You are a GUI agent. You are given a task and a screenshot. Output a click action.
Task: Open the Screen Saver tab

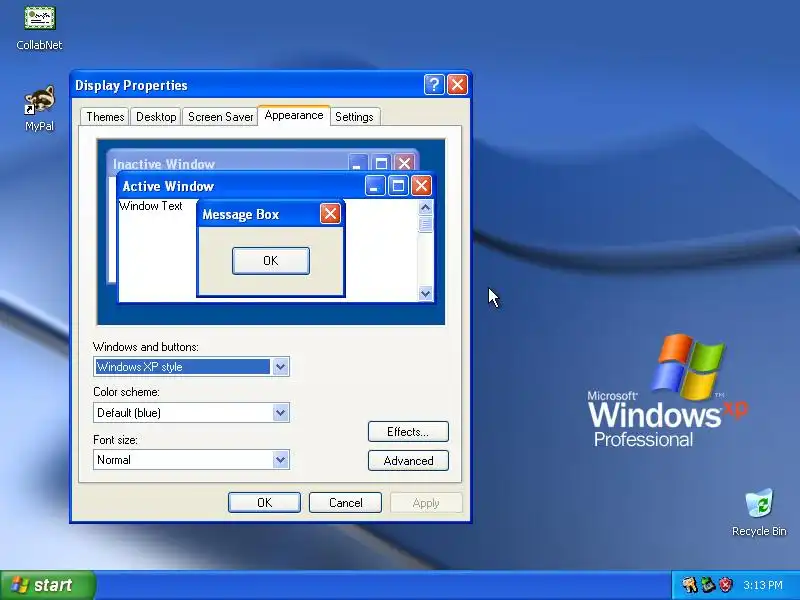[220, 117]
